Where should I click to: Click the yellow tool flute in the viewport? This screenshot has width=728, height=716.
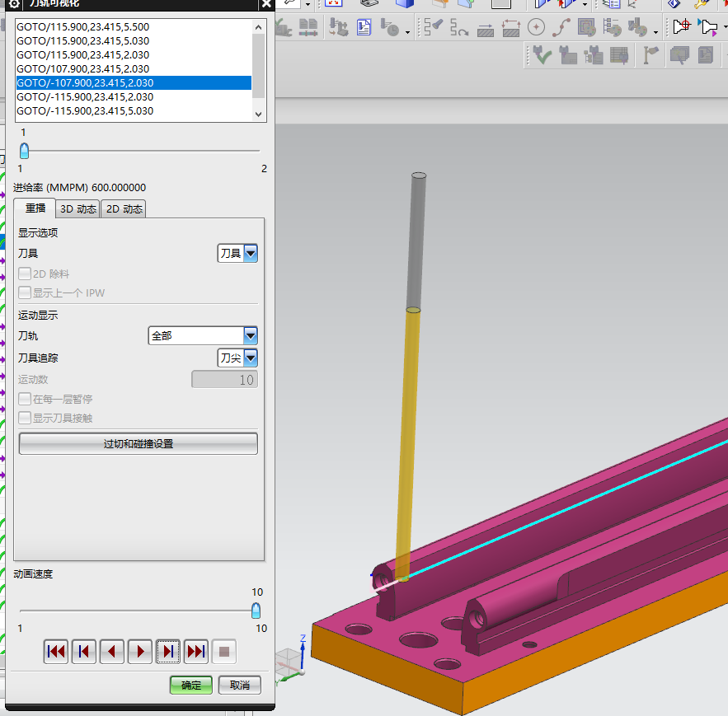coord(408,445)
